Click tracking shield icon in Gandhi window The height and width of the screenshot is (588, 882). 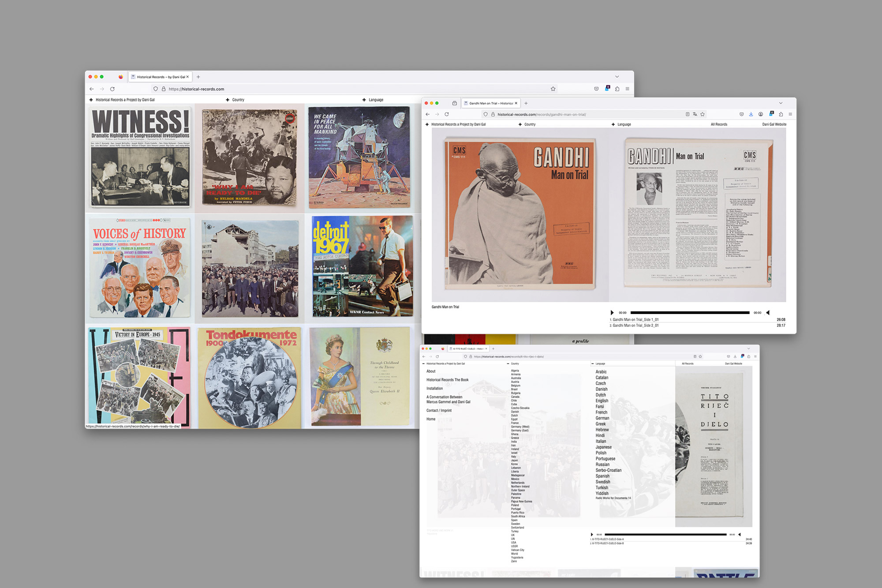coord(486,114)
